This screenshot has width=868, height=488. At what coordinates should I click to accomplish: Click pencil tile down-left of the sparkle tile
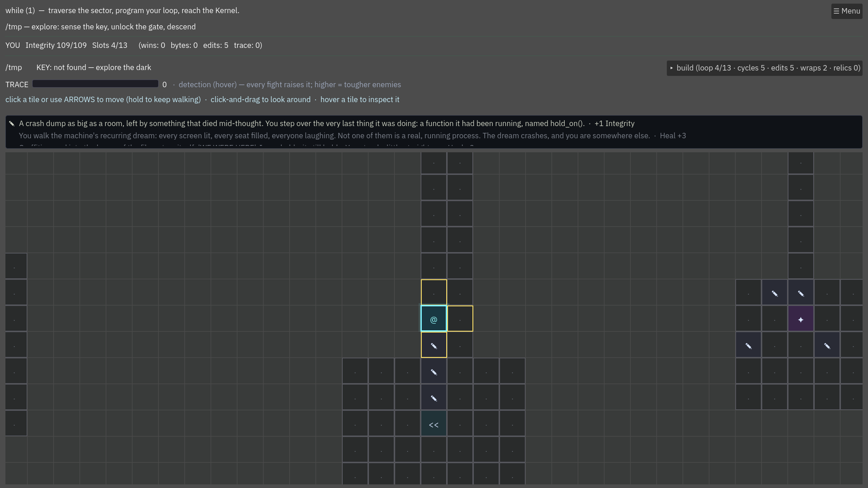click(748, 345)
